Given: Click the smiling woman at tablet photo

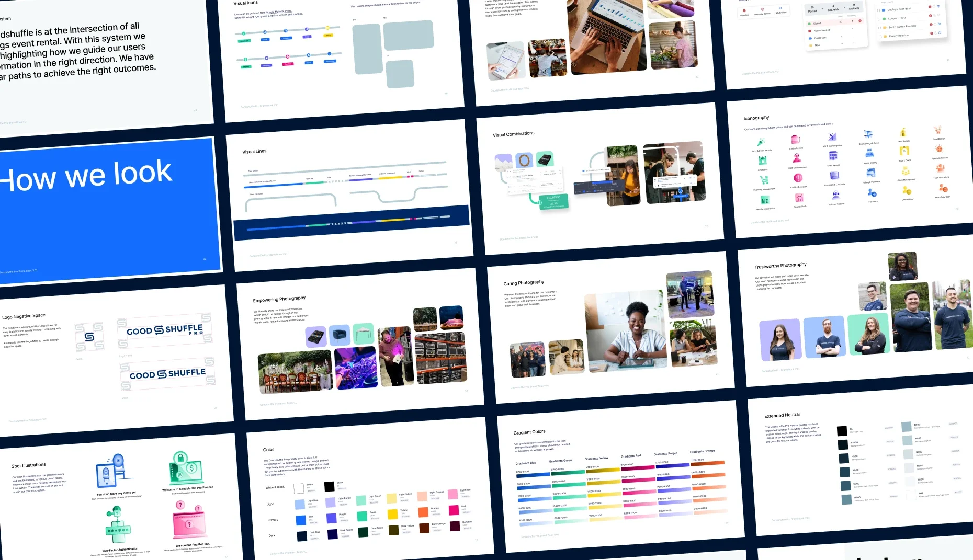Looking at the screenshot, I should [x=626, y=331].
